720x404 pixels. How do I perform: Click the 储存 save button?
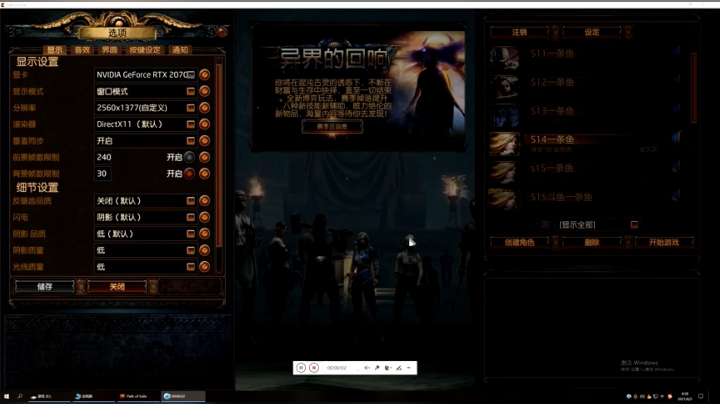click(45, 286)
